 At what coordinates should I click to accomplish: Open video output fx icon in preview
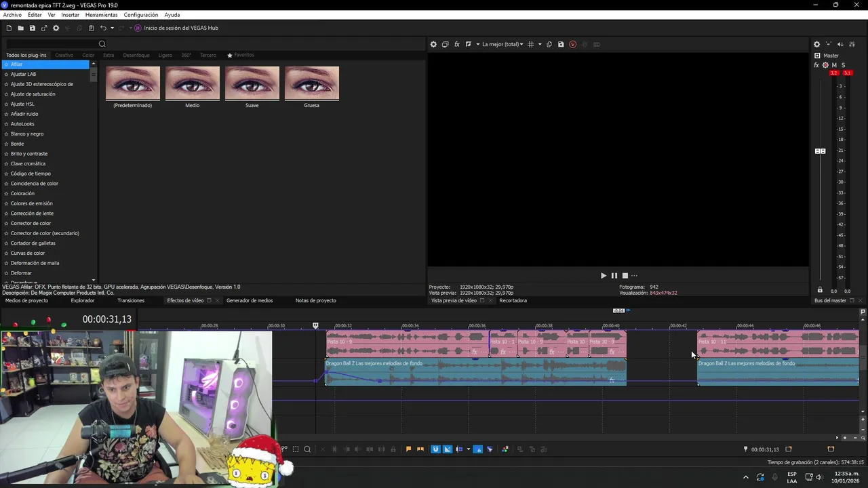457,44
